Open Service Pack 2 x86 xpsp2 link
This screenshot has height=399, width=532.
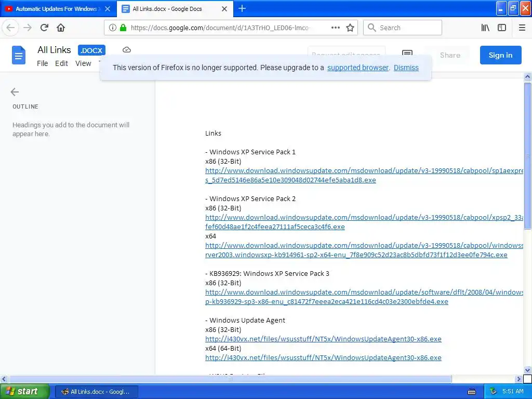(x=364, y=222)
